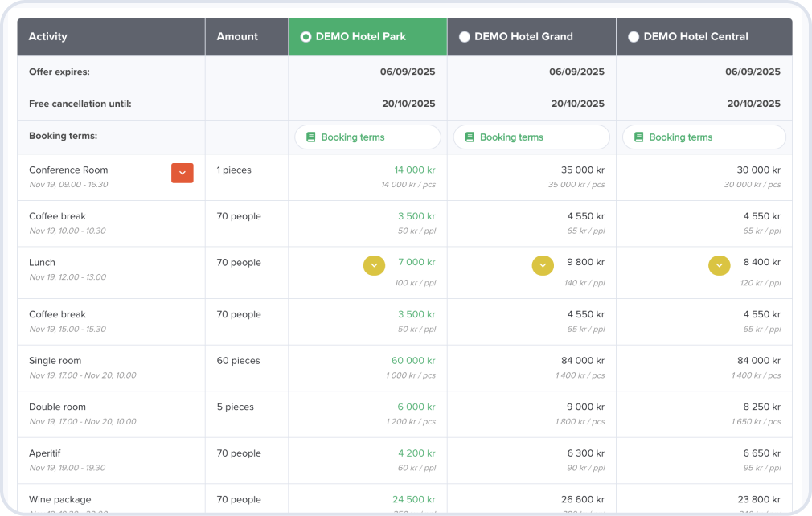Expand the Conference Room red chevron
Image resolution: width=812 pixels, height=516 pixels.
(x=182, y=173)
